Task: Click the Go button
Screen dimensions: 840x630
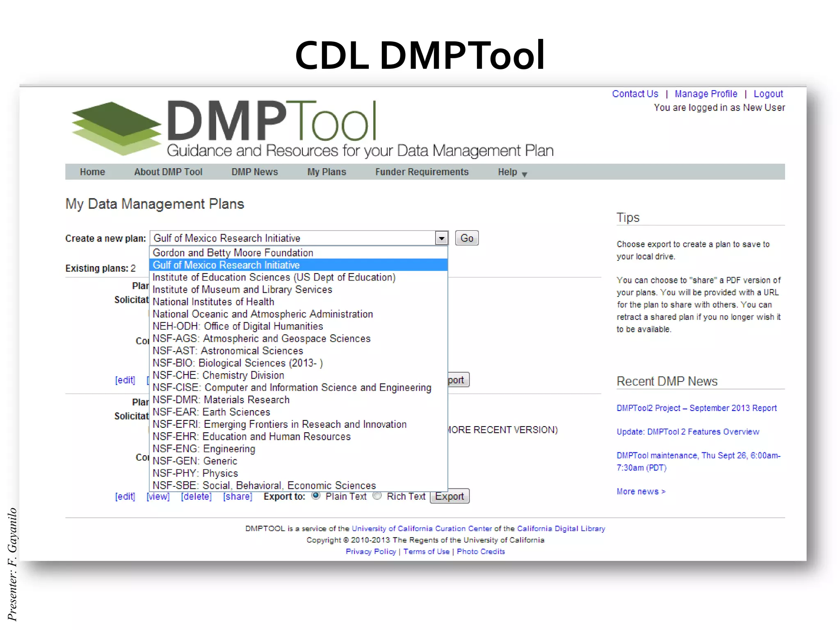Action: pos(467,238)
